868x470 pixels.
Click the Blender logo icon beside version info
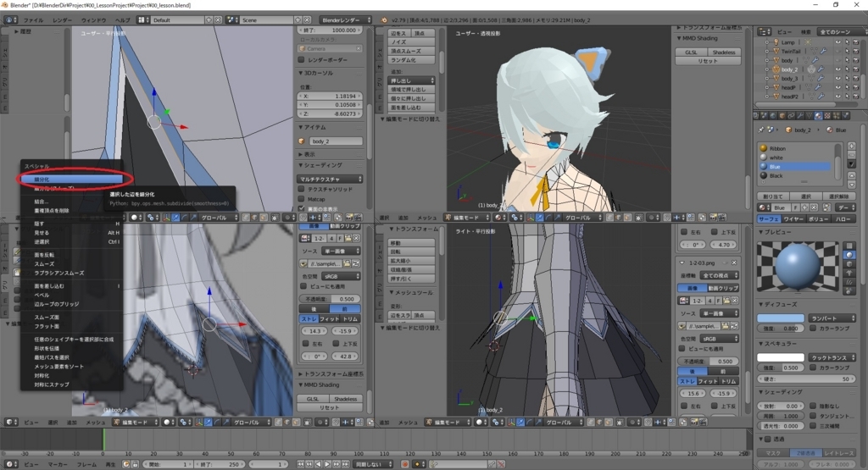[384, 20]
